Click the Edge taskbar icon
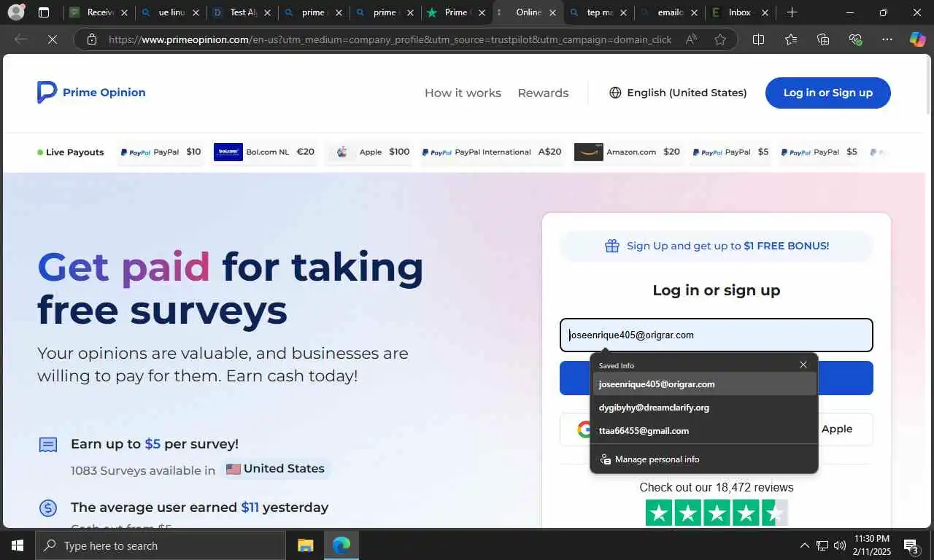934x560 pixels. point(341,545)
